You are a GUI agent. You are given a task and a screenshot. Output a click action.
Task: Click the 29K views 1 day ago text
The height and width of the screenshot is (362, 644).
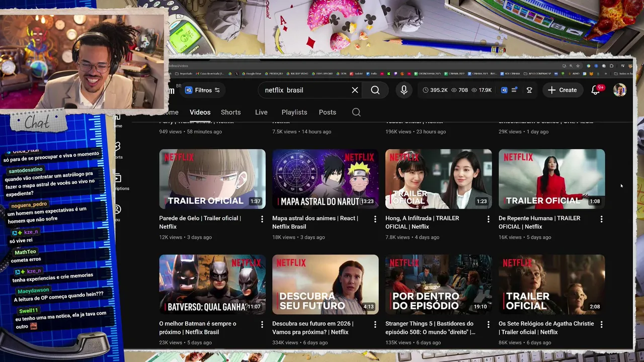pos(523,132)
